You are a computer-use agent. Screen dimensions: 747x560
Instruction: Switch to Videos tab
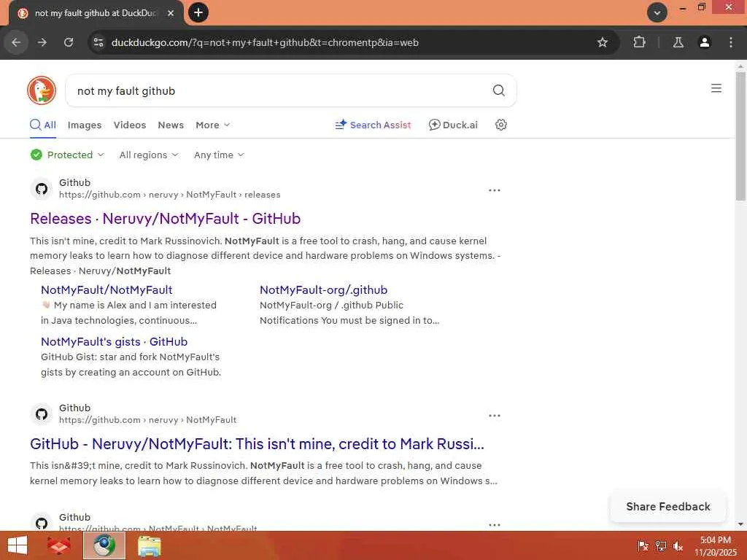[x=130, y=125]
